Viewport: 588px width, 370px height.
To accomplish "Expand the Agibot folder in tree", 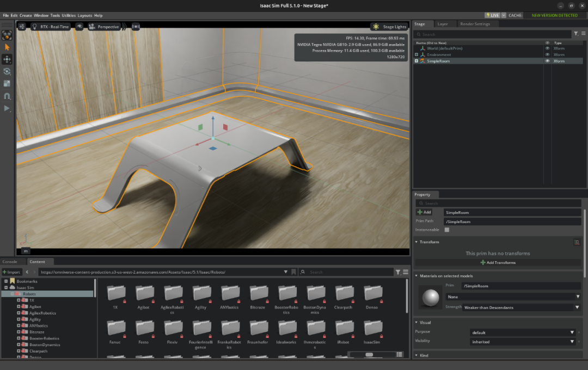I will click(19, 307).
